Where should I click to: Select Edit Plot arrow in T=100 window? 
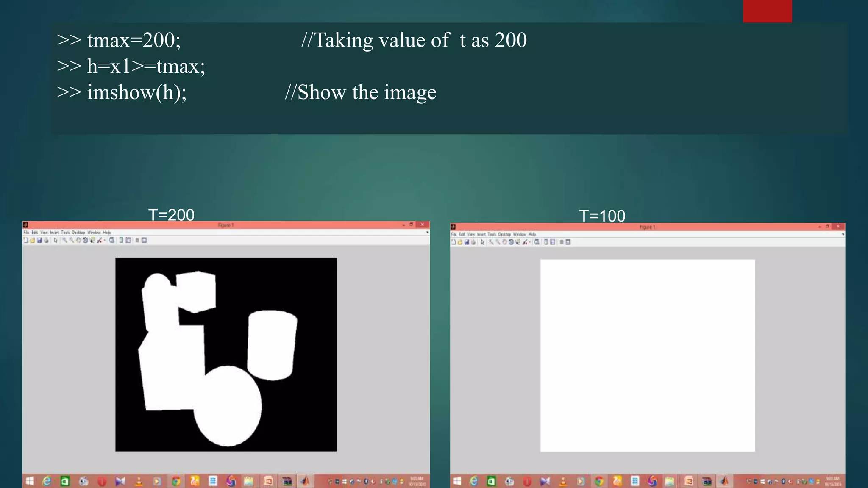coord(483,242)
